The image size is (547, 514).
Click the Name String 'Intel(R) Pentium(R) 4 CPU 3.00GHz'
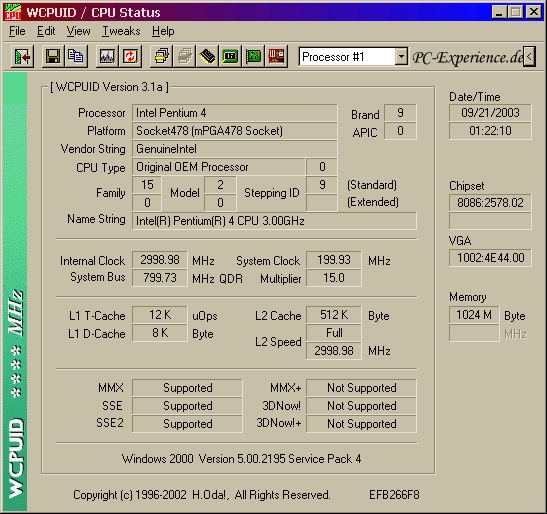[274, 221]
